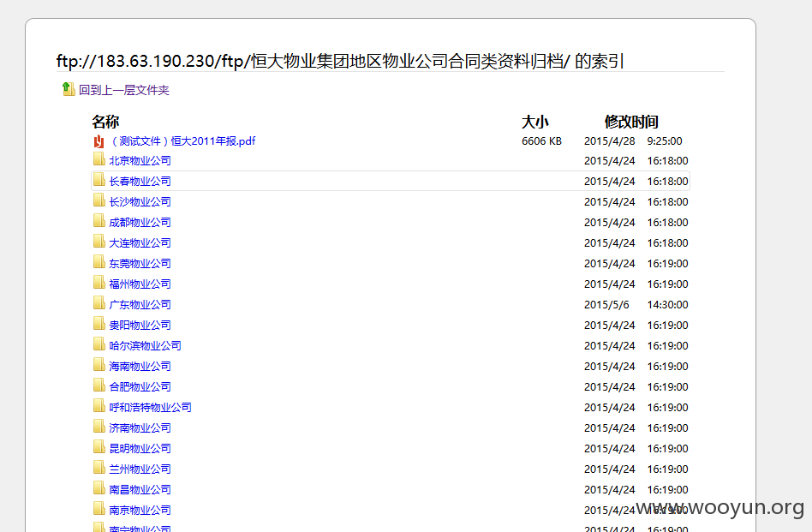
Task: Select the 16:19:00 time for 呼和浩特物业公司
Action: point(667,407)
